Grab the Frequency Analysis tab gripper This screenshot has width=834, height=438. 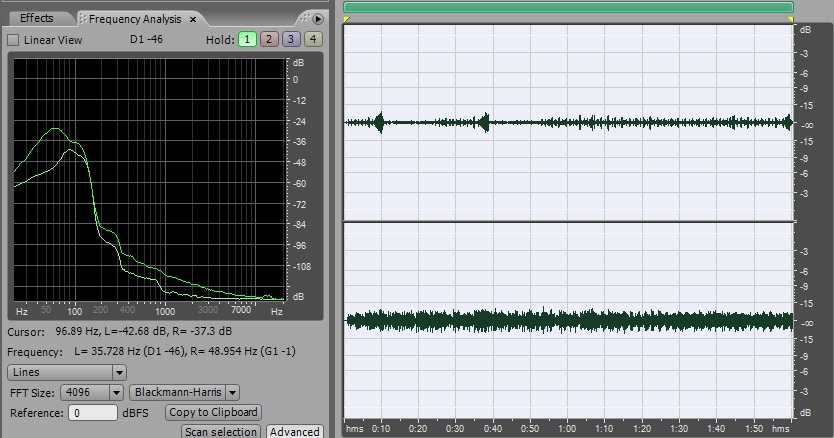tap(82, 19)
